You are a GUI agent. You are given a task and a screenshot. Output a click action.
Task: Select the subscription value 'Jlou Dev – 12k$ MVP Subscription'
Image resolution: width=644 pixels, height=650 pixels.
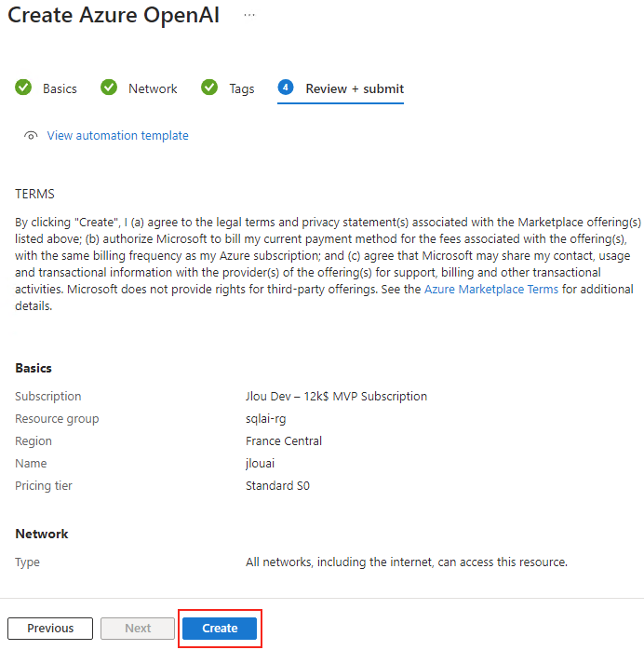coord(336,397)
